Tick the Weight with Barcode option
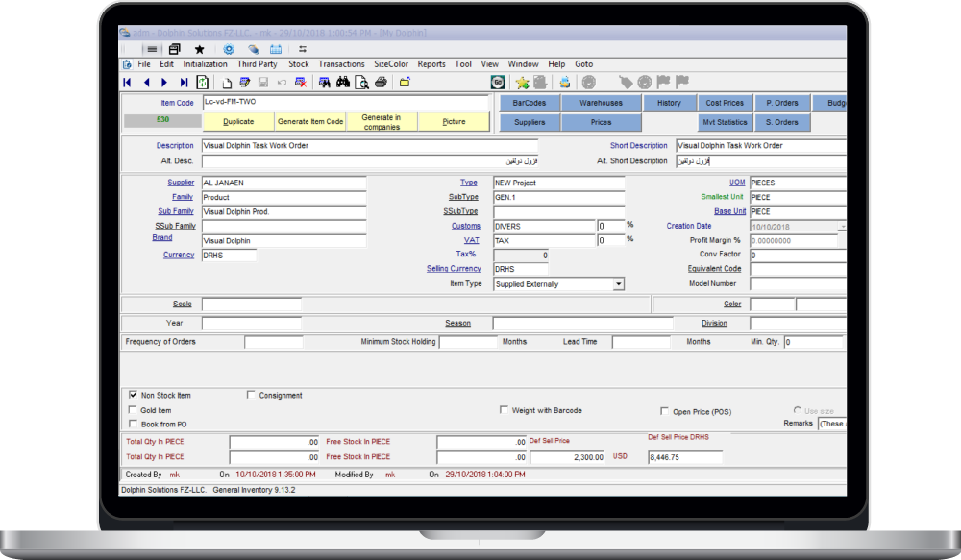Viewport: 961px width, 560px height. (504, 410)
